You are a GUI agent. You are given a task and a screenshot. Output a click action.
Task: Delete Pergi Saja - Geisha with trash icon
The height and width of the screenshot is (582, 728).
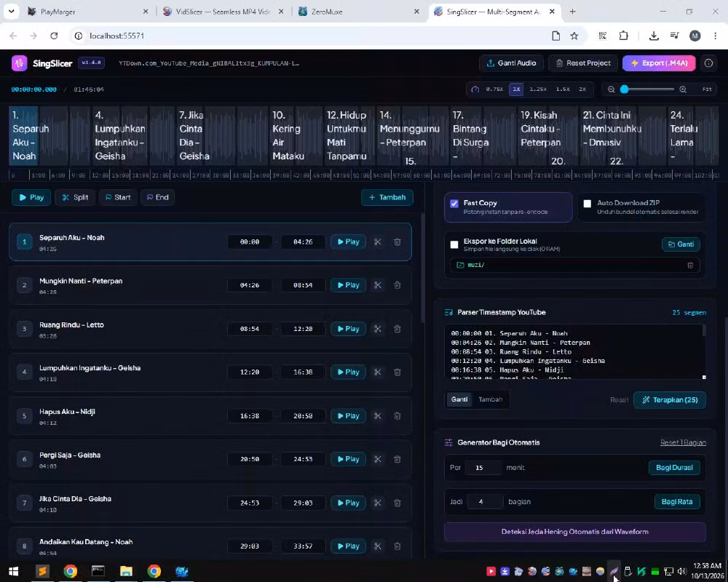click(x=397, y=459)
